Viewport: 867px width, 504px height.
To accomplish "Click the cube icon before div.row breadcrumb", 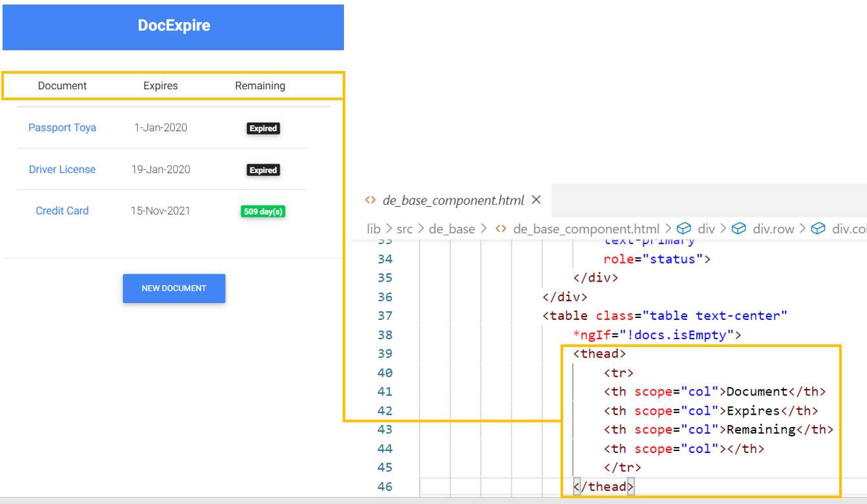I will tap(739, 228).
